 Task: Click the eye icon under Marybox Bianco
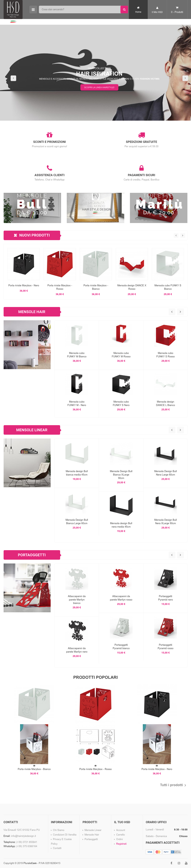34,766
